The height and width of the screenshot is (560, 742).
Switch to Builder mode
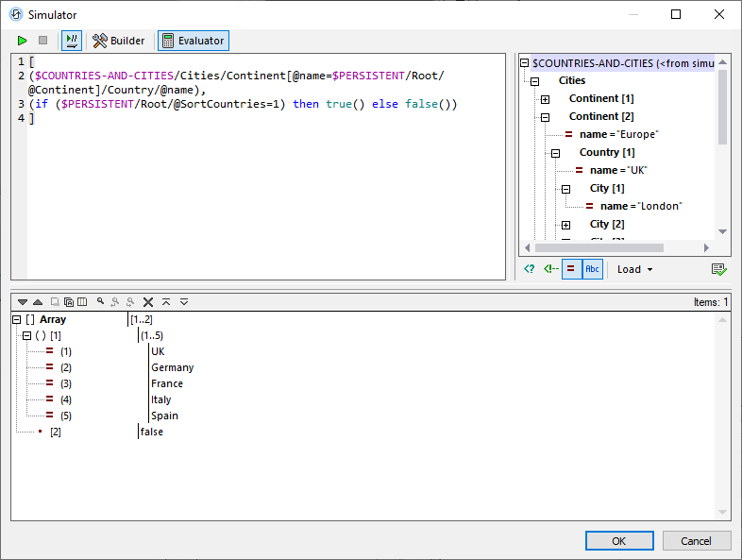point(119,41)
